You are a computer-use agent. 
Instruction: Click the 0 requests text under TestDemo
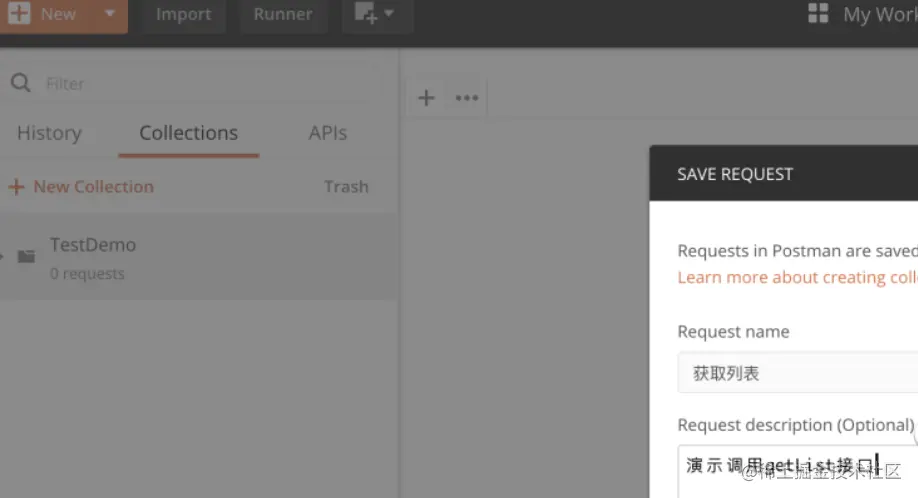pyautogui.click(x=87, y=273)
